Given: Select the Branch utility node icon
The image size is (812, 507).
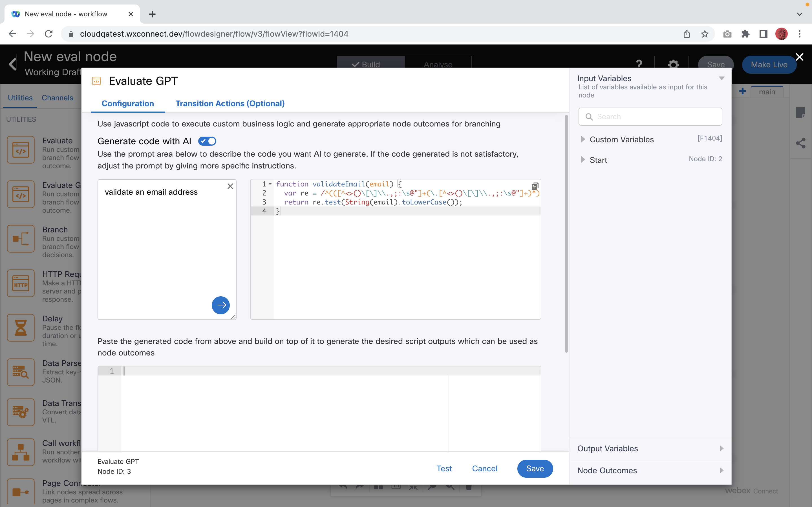Looking at the screenshot, I should [21, 239].
